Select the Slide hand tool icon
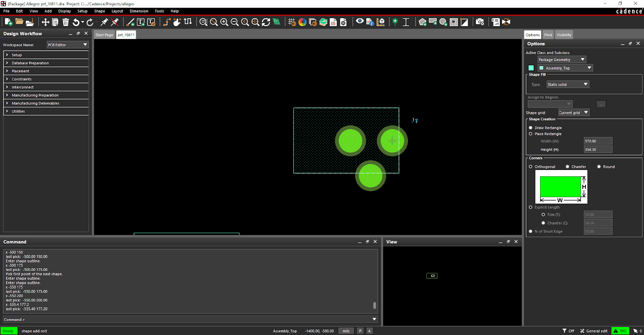The width and height of the screenshot is (644, 335). tap(177, 22)
